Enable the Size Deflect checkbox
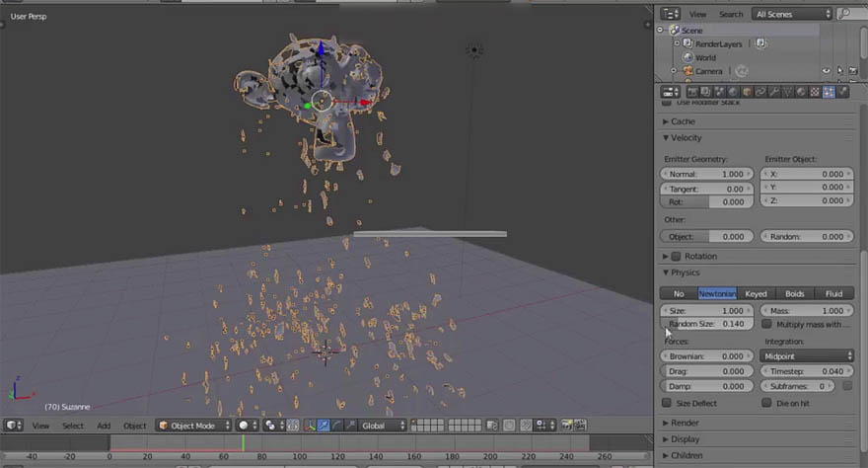Viewport: 868px width, 468px height. (x=667, y=403)
